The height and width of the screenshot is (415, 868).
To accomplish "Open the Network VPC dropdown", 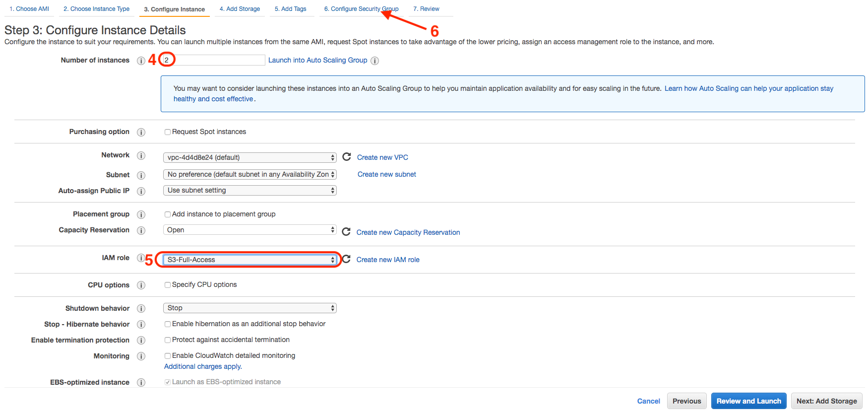I will (x=250, y=157).
